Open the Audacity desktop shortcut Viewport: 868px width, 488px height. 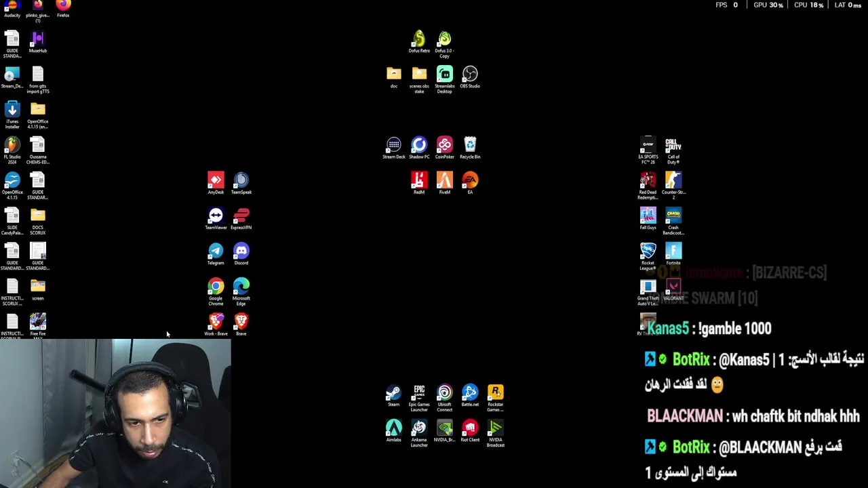(x=12, y=8)
